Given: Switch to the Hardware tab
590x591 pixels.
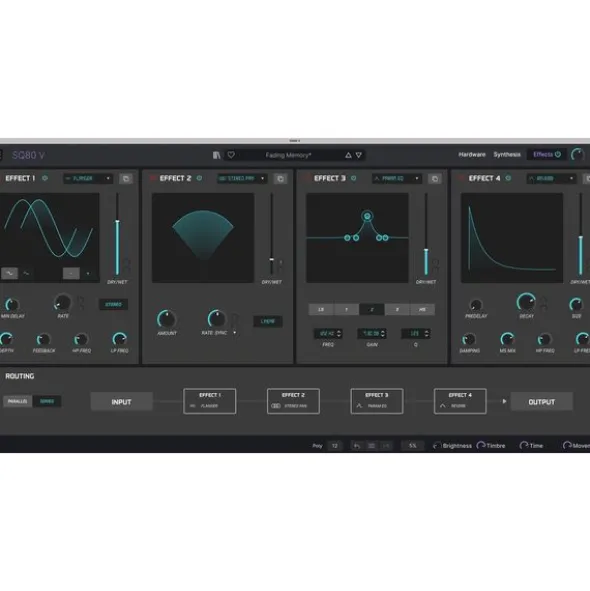Looking at the screenshot, I should [x=472, y=155].
